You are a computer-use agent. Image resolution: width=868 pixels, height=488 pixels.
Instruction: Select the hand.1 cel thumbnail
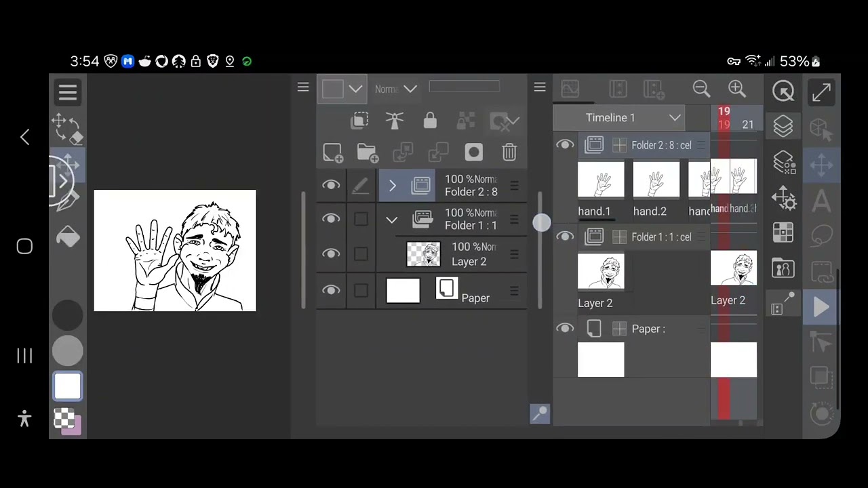pyautogui.click(x=601, y=179)
